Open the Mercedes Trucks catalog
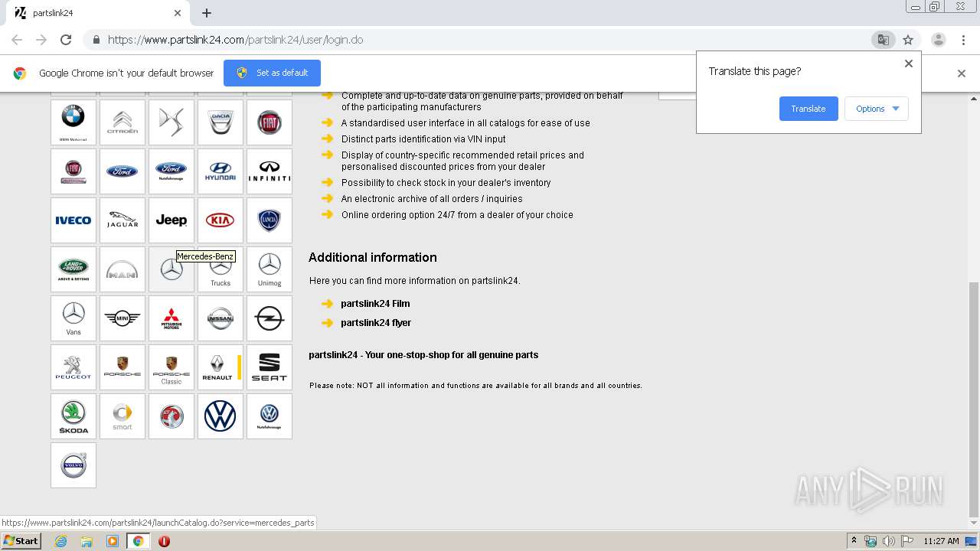 pos(220,269)
